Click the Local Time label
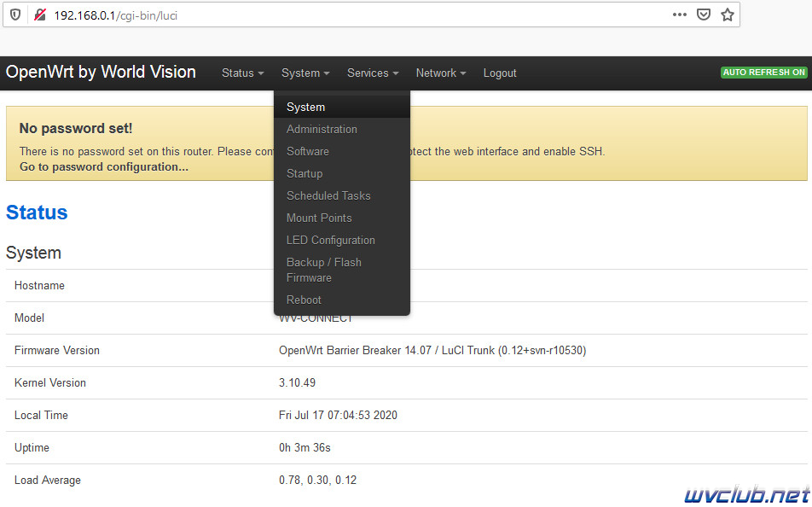The height and width of the screenshot is (507, 812). click(41, 415)
